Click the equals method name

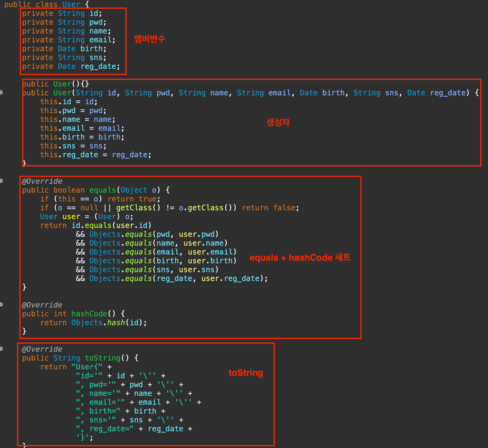(103, 190)
